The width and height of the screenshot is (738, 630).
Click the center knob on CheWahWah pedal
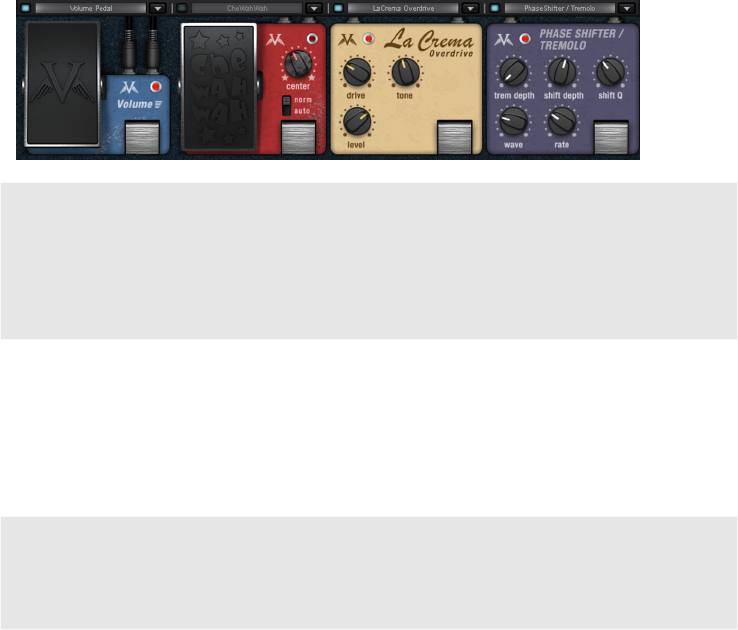(298, 64)
